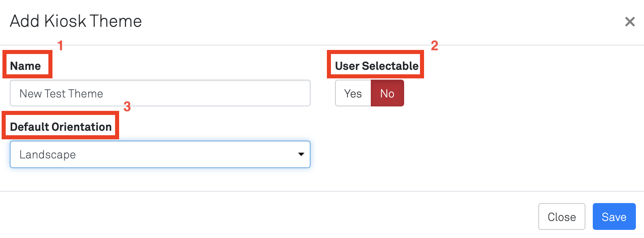
Task: Set User Selectable to No
Action: point(387,93)
